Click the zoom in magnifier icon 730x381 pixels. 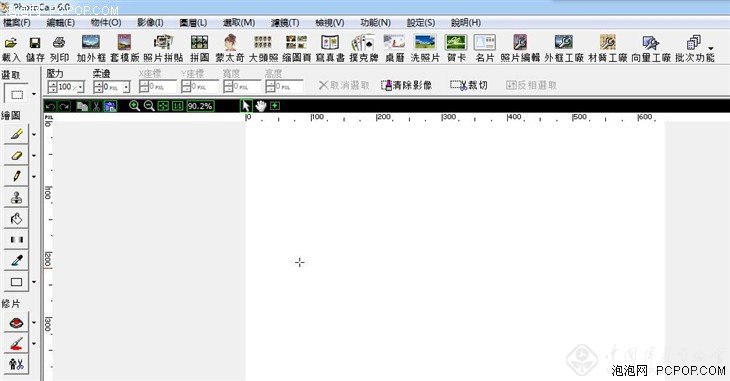tap(134, 106)
